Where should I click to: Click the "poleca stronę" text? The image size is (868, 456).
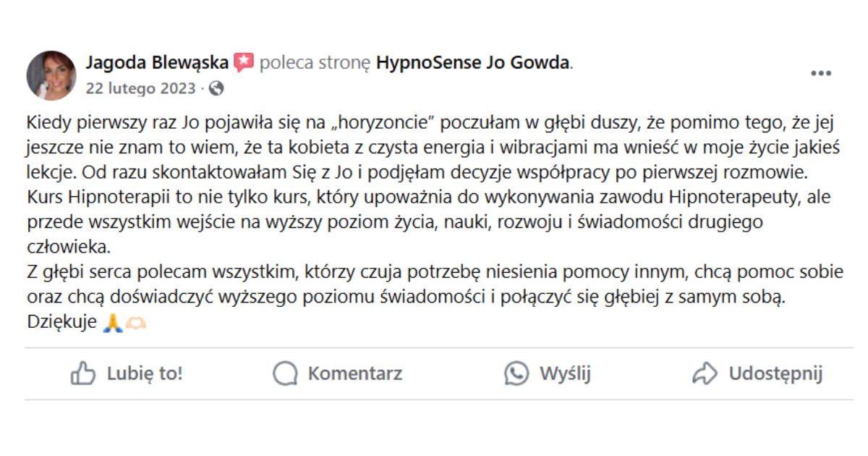point(315,63)
